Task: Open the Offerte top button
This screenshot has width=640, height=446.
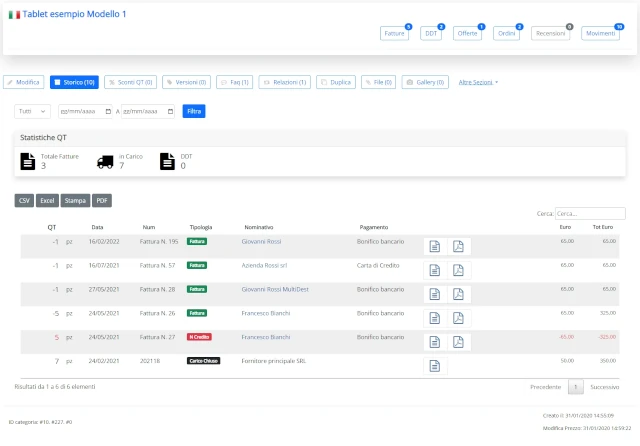Action: tap(467, 33)
